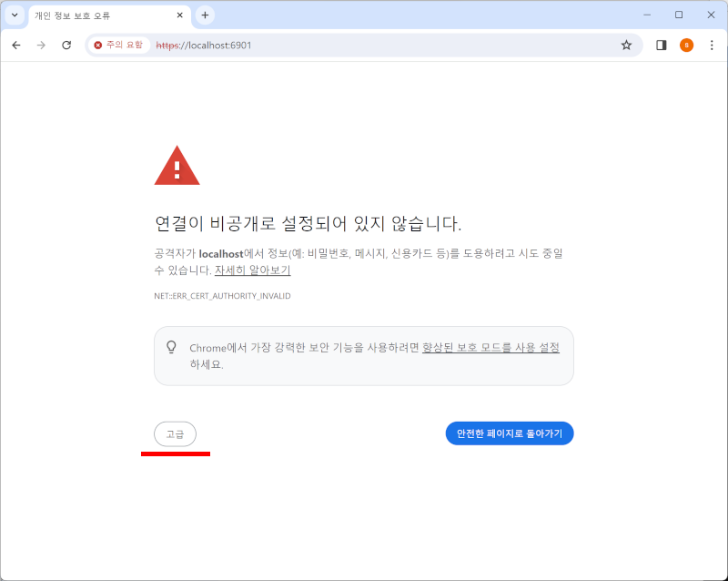Click the '자세히 알아보기' link
The width and height of the screenshot is (728, 581).
coord(253,270)
